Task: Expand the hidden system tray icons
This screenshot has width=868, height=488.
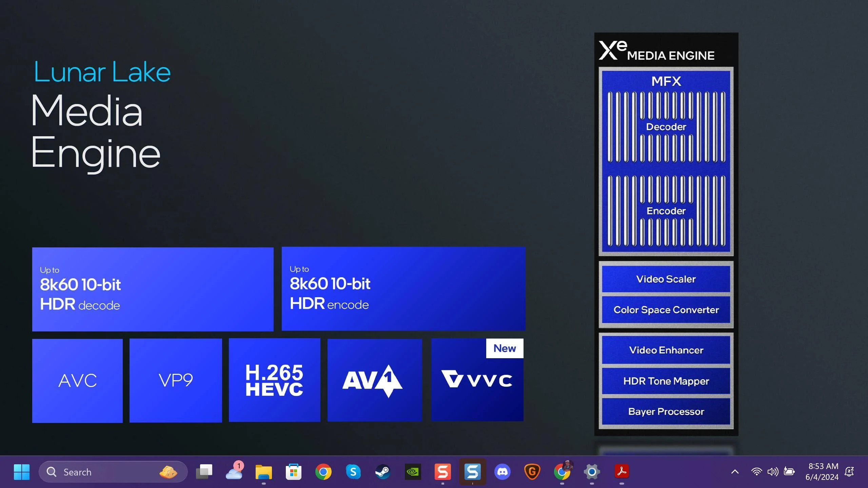Action: pos(735,472)
